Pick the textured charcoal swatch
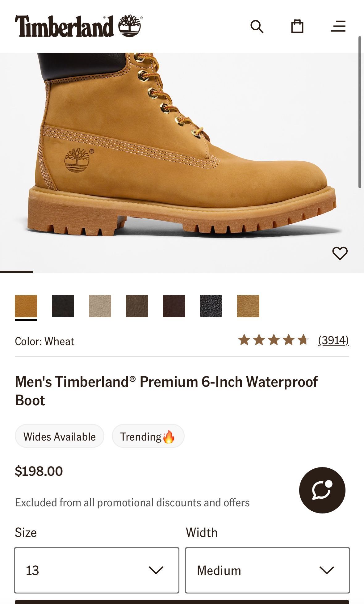 [211, 306]
